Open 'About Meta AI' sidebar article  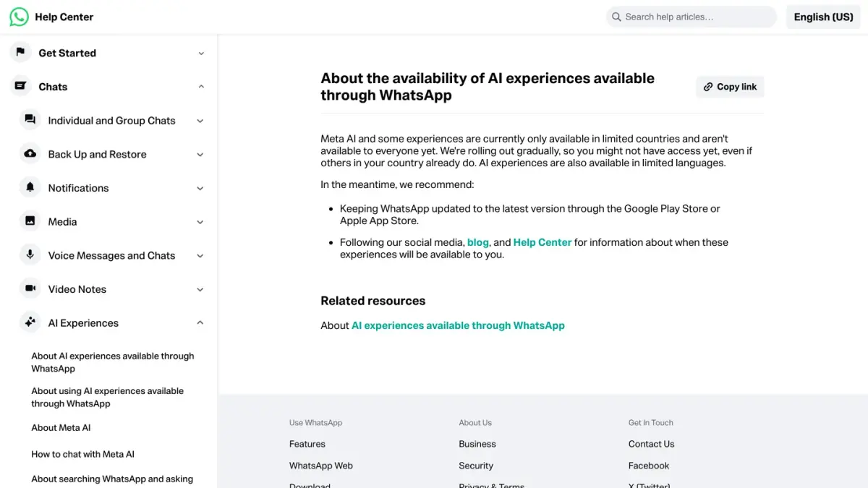(61, 427)
